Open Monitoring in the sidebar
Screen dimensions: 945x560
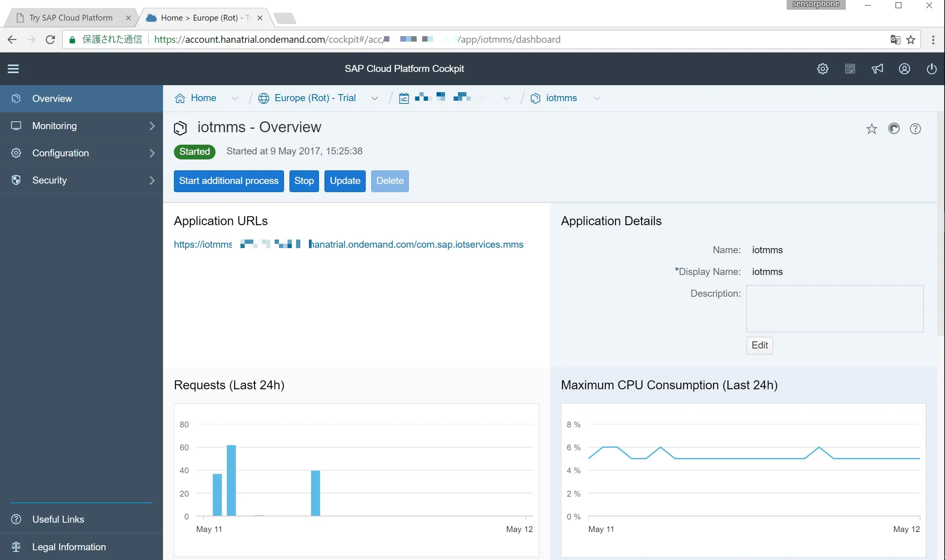(x=81, y=126)
